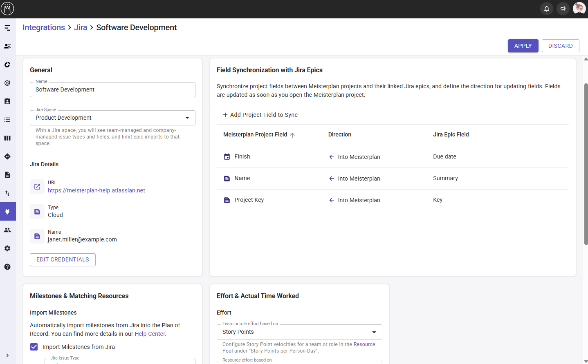This screenshot has height=364, width=588.
Task: Change direction arrow in the Finish row
Action: pyautogui.click(x=332, y=157)
